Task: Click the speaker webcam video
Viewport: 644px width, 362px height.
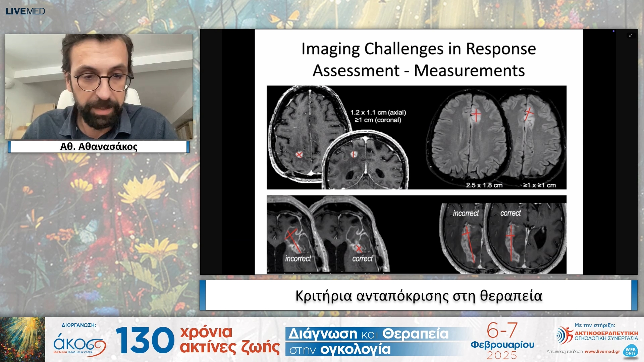Action: point(99,86)
